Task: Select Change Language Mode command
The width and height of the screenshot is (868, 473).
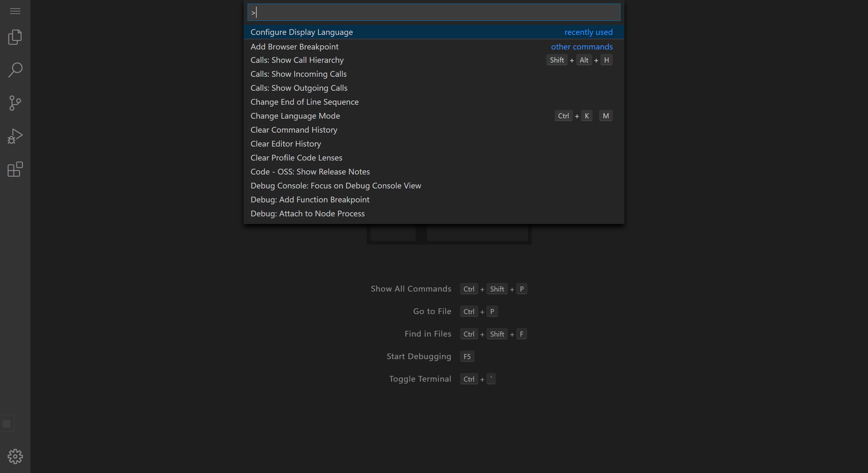Action: 295,116
